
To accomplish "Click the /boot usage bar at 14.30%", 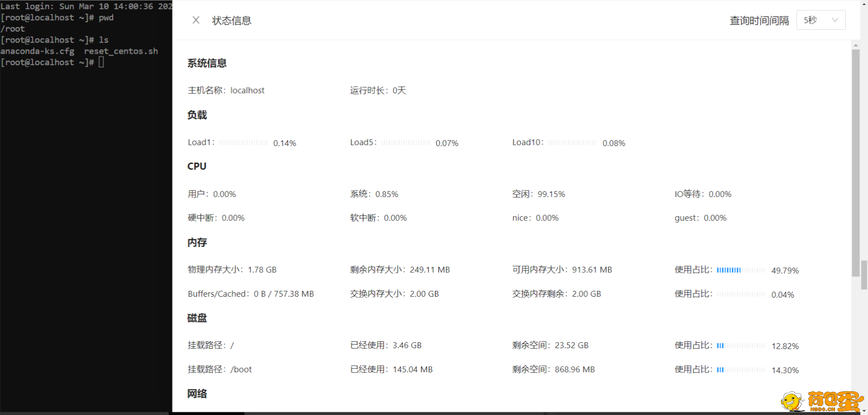I will [x=741, y=370].
